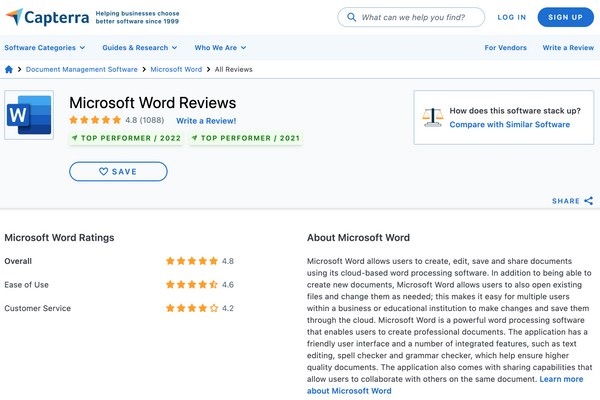Viewport: 600px width, 400px height.
Task: Click the 4.2 Customer Service score
Action: point(228,308)
